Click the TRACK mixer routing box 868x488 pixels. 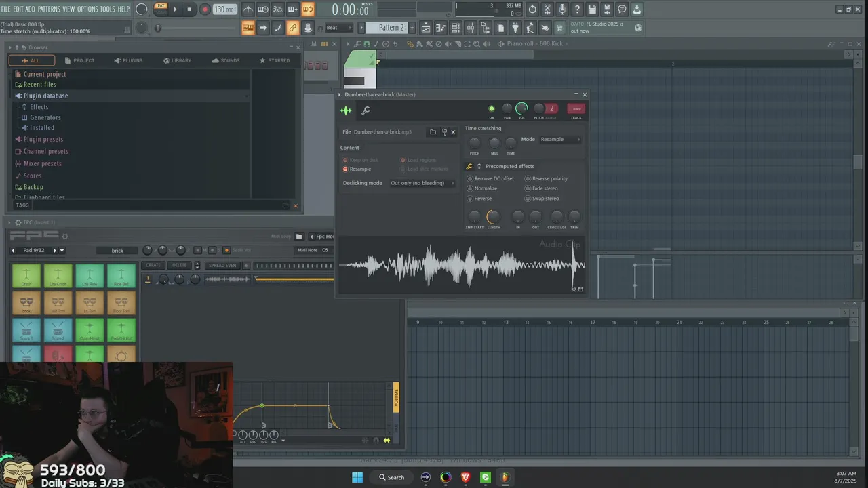pos(576,108)
